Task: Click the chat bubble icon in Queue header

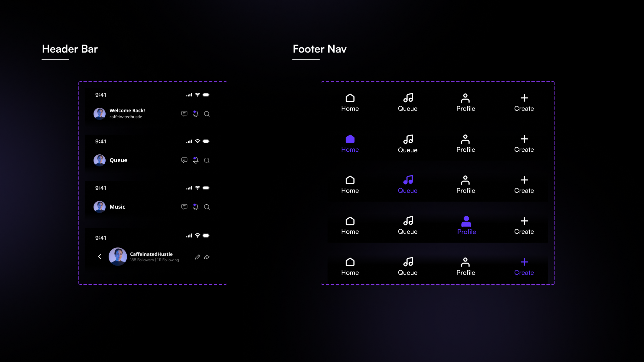Action: tap(184, 160)
